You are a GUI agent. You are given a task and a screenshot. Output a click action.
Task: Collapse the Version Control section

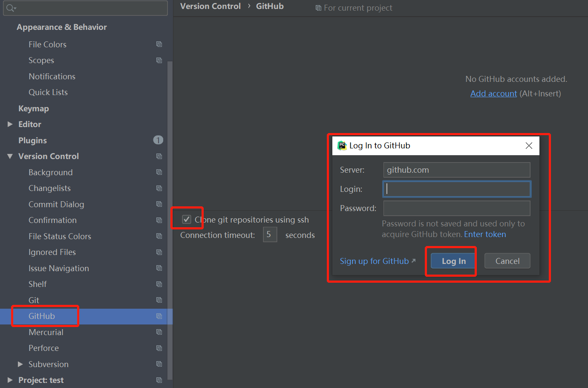click(10, 156)
